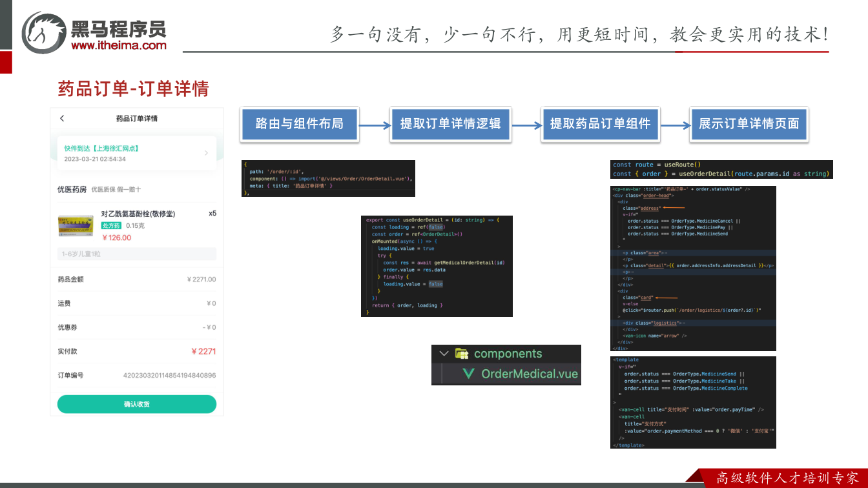Click the 1-6岁儿童1粒 dosage field
The width and height of the screenshot is (868, 488).
click(x=137, y=254)
